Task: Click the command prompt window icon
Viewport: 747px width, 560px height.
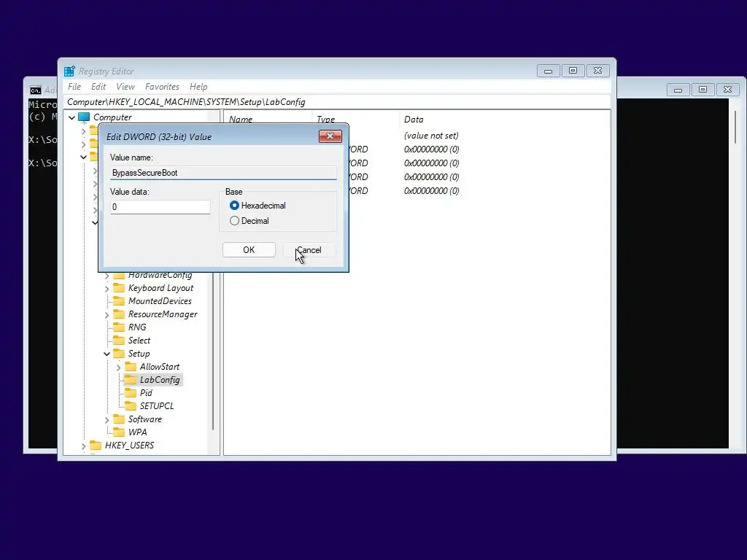Action: click(x=36, y=90)
